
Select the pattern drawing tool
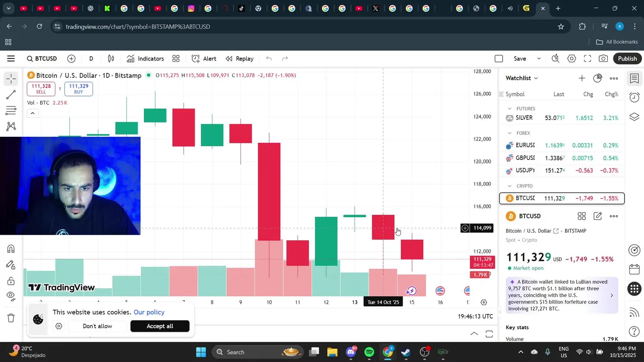[x=11, y=127]
